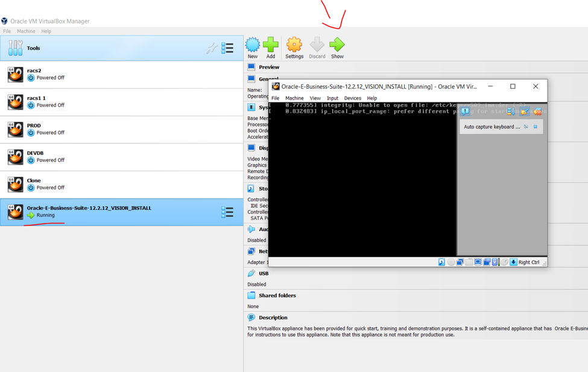Click the Description section speech-bubble icon
Screen dimensions: 588x372
click(x=251, y=318)
